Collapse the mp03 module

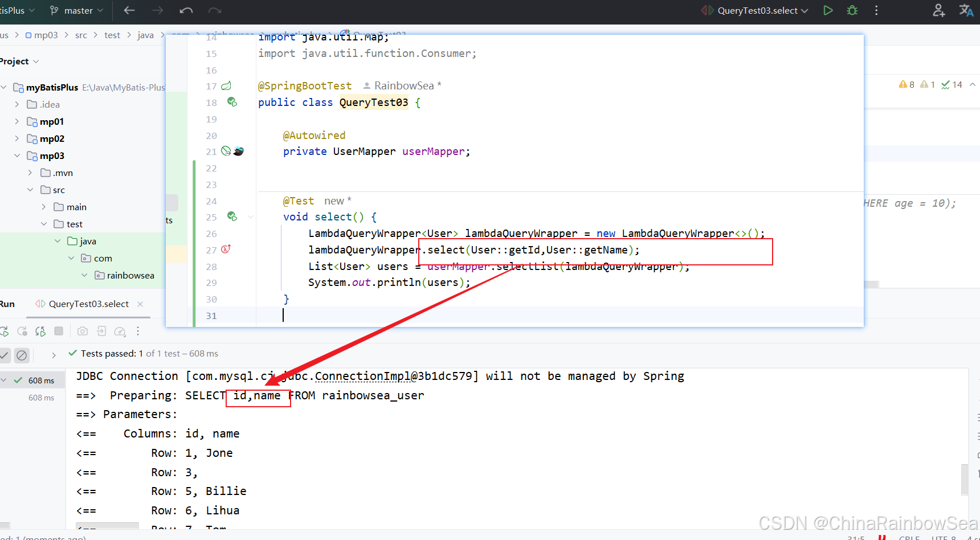click(x=17, y=156)
